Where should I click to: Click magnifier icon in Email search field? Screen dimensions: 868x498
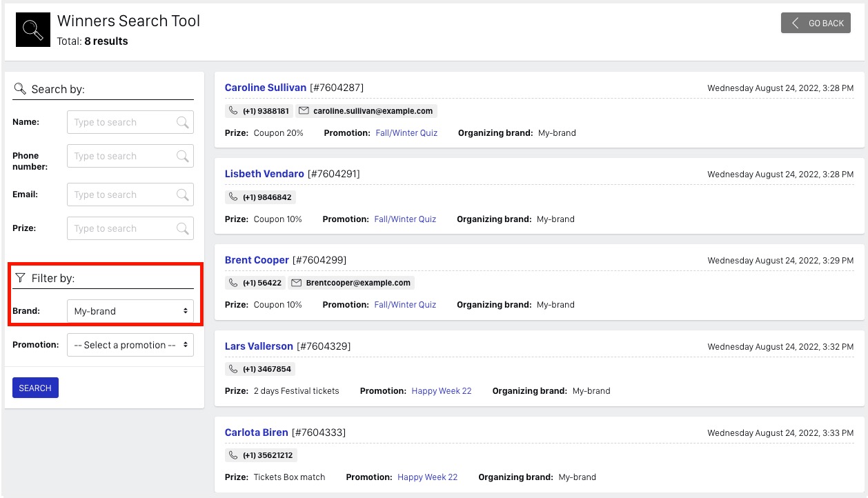point(182,195)
